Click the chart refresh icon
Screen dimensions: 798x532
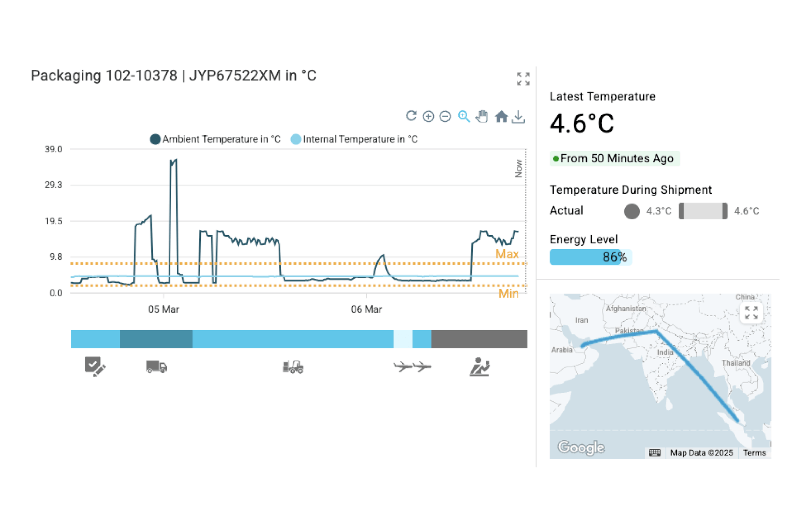411,116
